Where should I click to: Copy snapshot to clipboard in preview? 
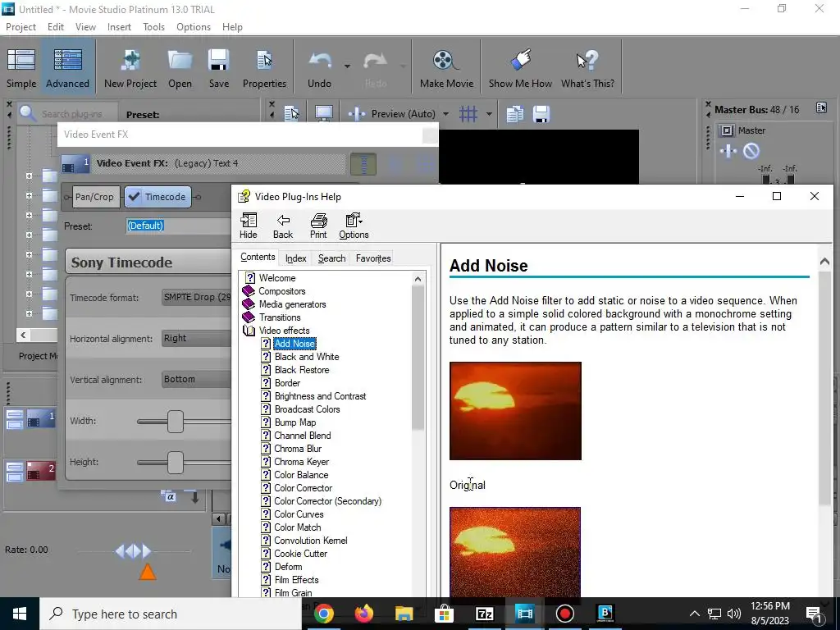pos(515,113)
